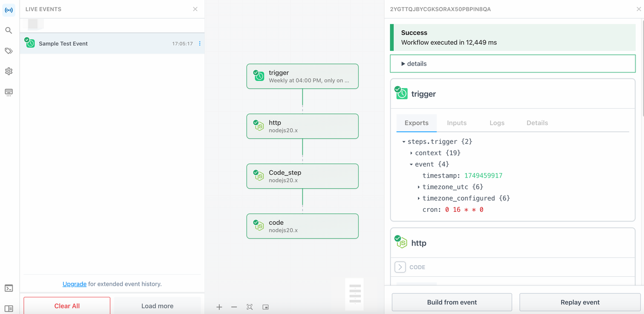The height and width of the screenshot is (314, 644).
Task: Zoom in with the plus icon
Action: (219, 307)
